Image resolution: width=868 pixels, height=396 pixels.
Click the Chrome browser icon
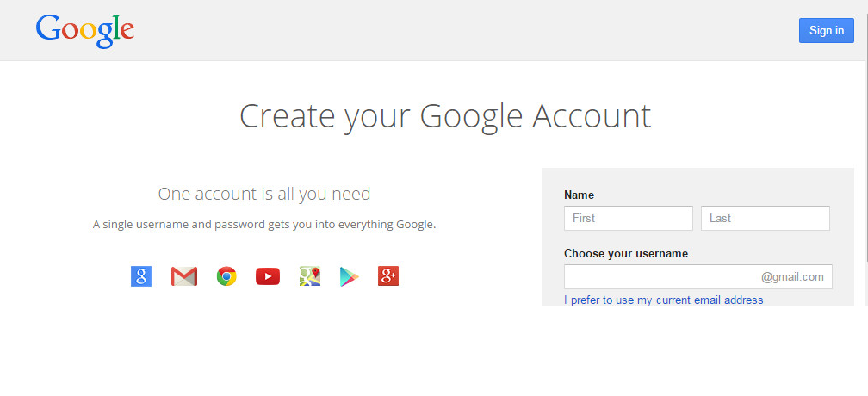226,276
